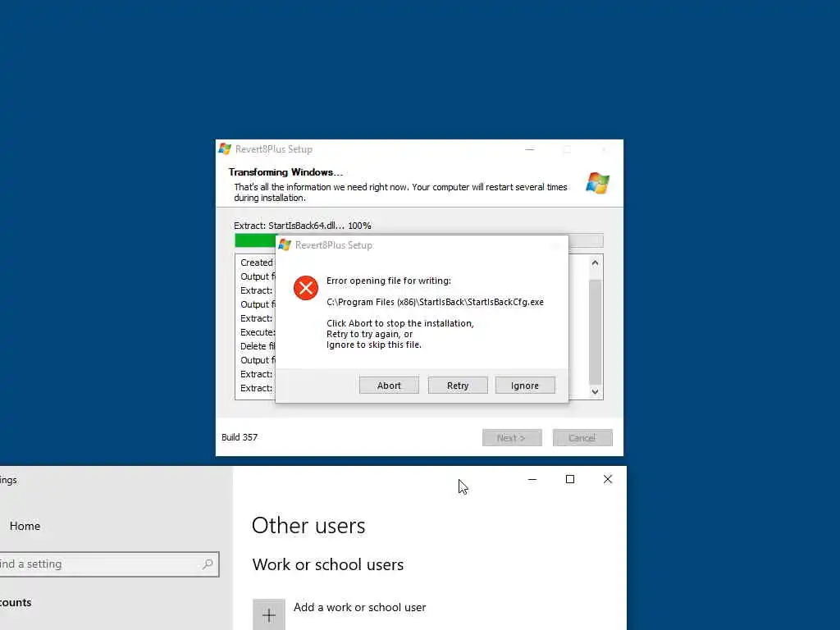Click the 'Other users' heading in Settings

(308, 526)
